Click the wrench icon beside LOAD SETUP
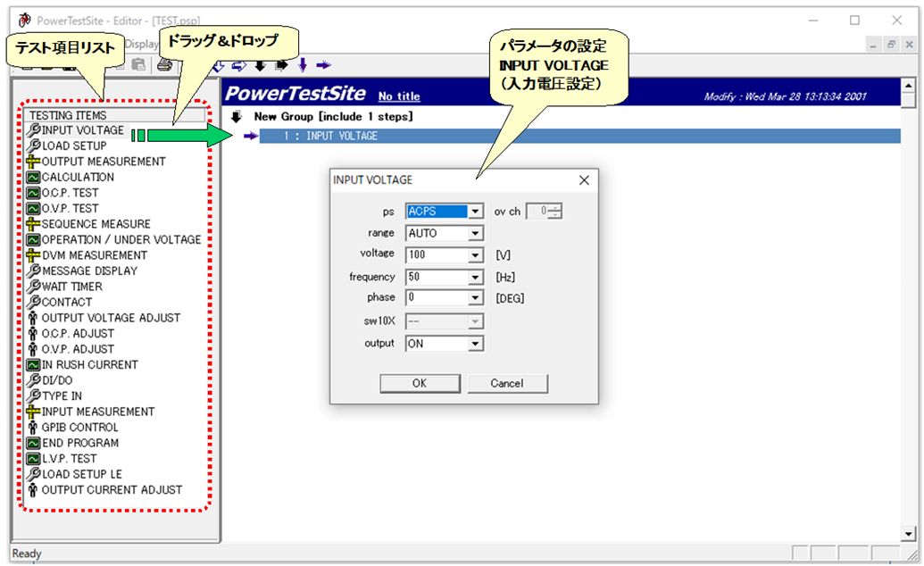 [34, 146]
